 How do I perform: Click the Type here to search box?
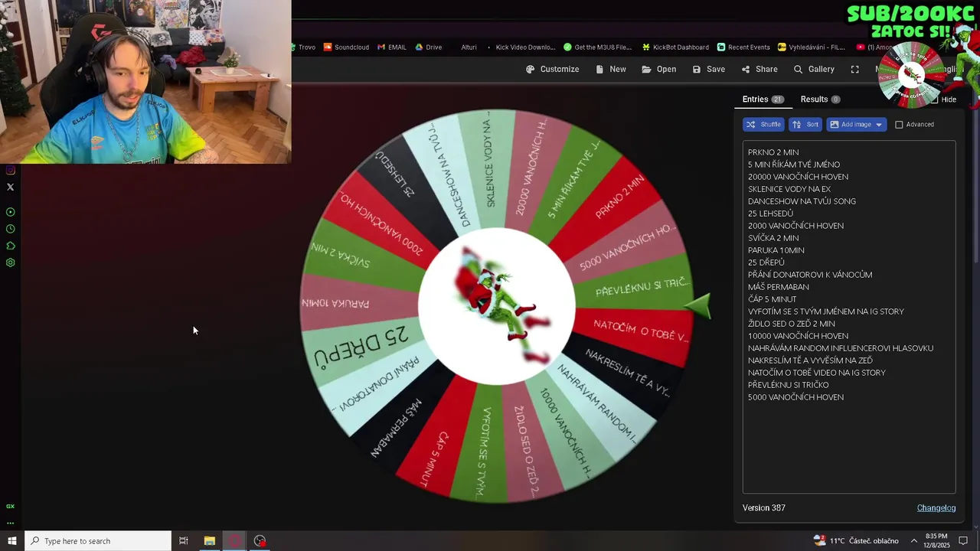pyautogui.click(x=98, y=541)
